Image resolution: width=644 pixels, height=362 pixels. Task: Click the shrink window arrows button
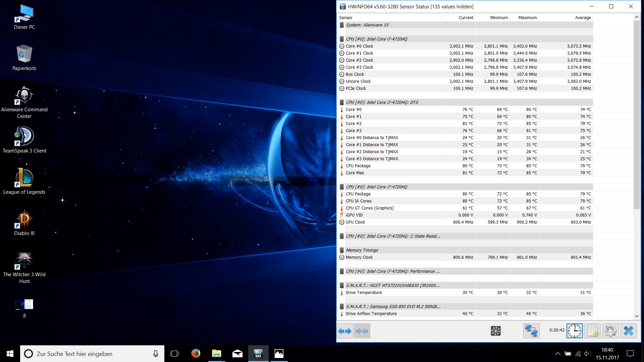[362, 331]
